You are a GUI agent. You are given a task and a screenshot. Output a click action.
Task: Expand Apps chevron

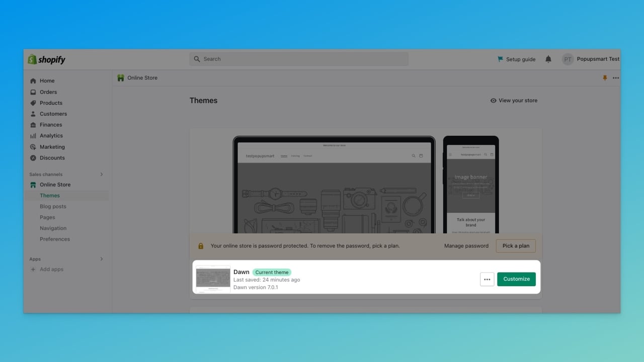point(101,259)
